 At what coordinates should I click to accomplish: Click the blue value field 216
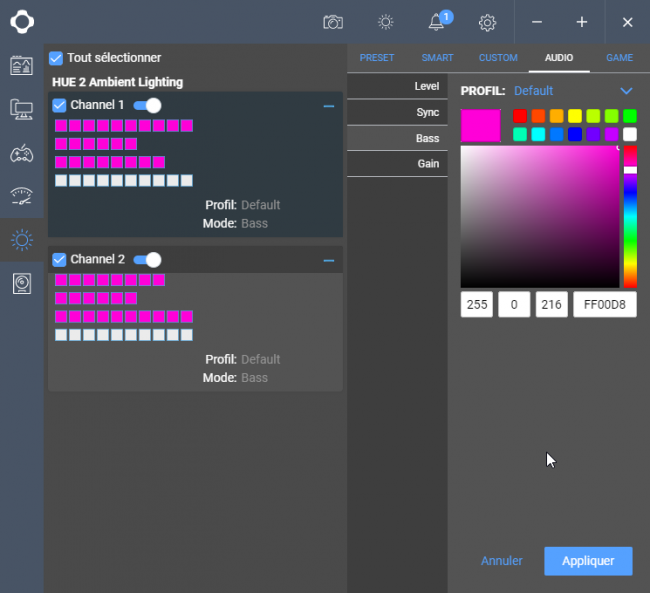[x=551, y=304]
